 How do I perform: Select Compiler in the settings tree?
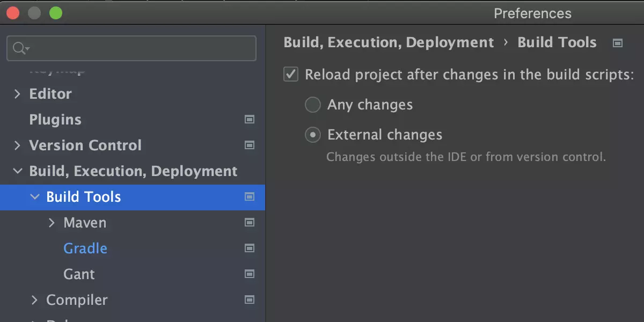coord(76,299)
